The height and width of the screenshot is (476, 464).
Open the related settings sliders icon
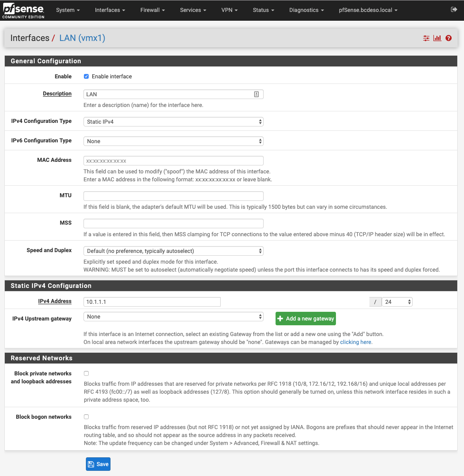[426, 38]
